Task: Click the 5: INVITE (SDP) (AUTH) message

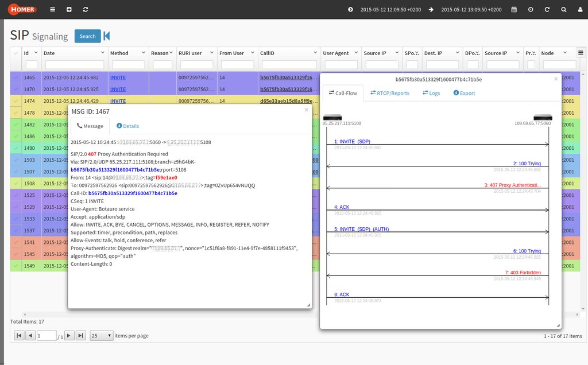Action: click(x=362, y=229)
